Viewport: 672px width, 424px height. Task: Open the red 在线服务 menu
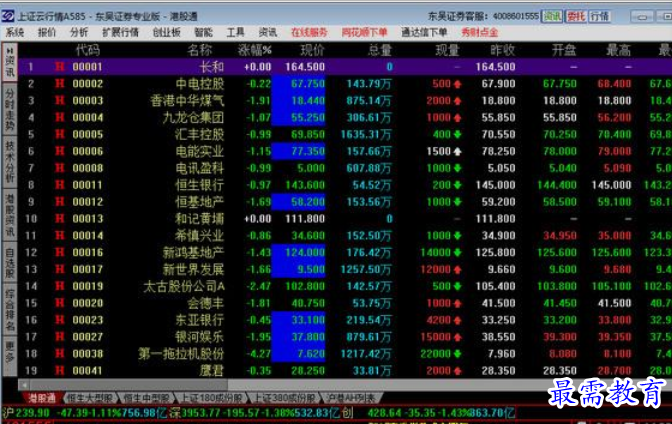tap(309, 32)
